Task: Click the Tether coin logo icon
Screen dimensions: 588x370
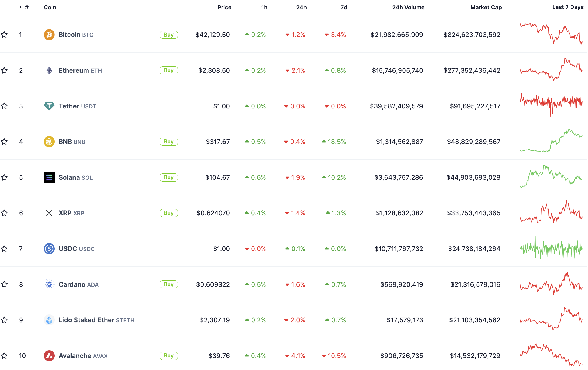Action: (49, 106)
